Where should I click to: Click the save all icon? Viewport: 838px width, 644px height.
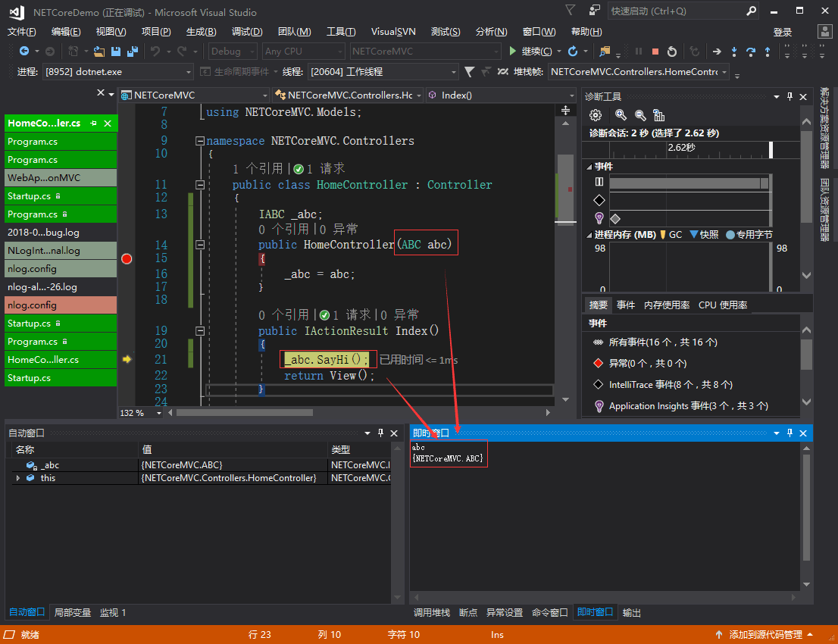(x=133, y=52)
